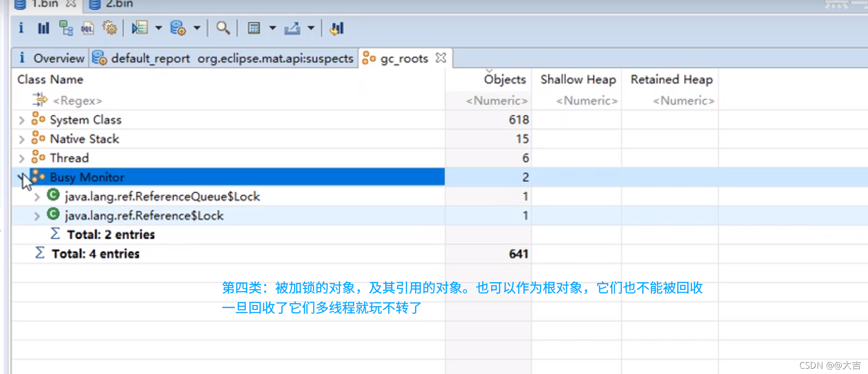Click the System Class GC root icon
Viewport: 868px width, 374px height.
point(38,118)
